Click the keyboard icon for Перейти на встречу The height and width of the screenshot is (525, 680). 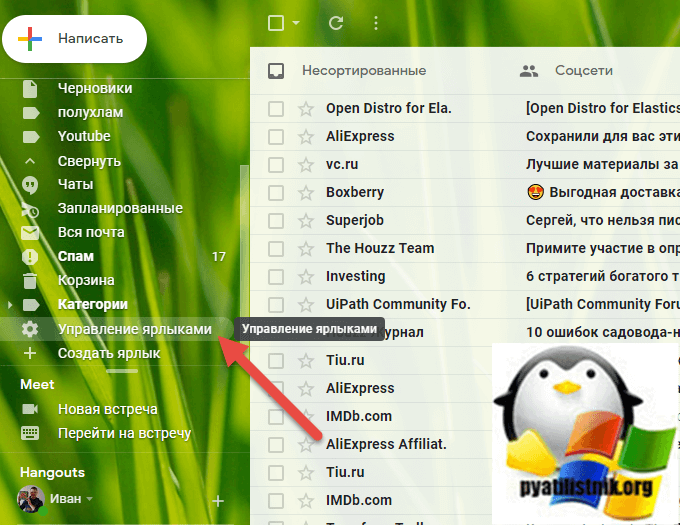(x=30, y=433)
